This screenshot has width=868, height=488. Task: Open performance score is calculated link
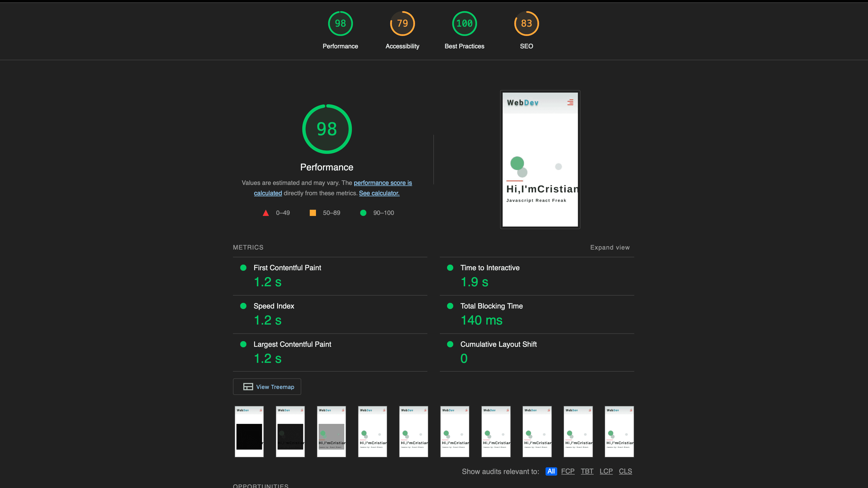(x=382, y=183)
